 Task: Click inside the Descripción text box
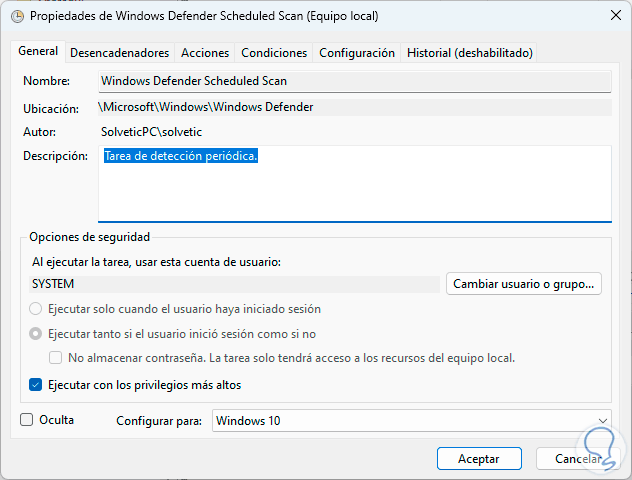[x=354, y=183]
